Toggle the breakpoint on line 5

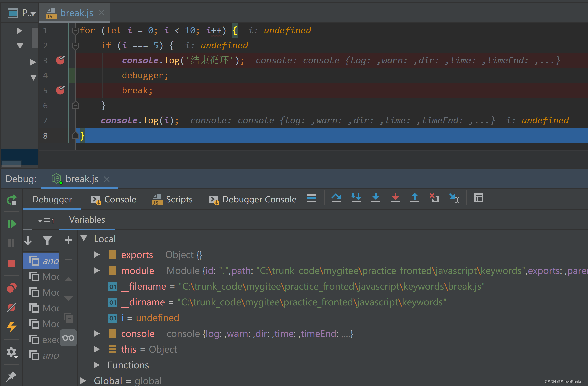pos(60,90)
